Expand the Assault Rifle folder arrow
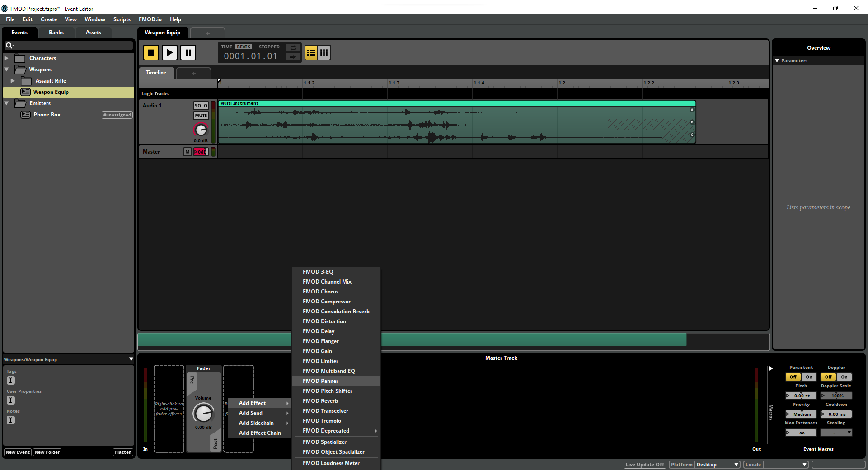Image resolution: width=868 pixels, height=470 pixels. [x=13, y=81]
